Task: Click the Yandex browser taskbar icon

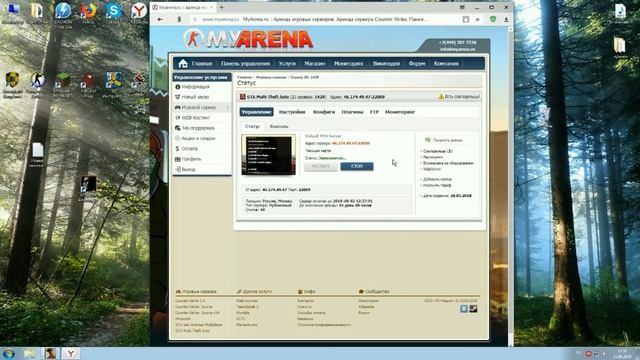Action: click(x=71, y=353)
